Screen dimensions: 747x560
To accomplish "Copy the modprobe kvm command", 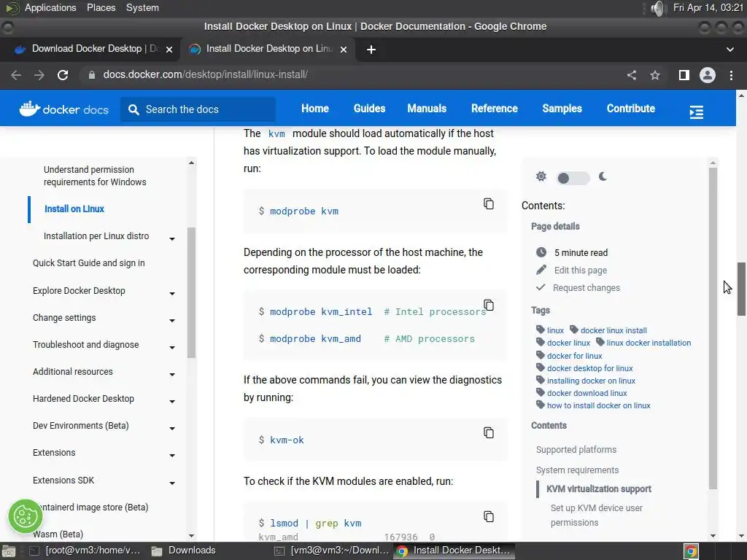I will pyautogui.click(x=488, y=204).
